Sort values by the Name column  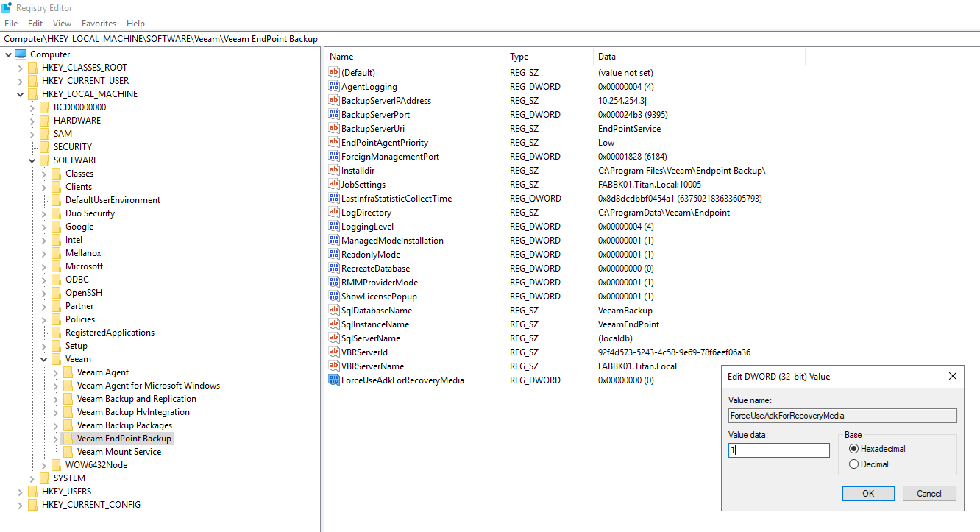pos(415,57)
